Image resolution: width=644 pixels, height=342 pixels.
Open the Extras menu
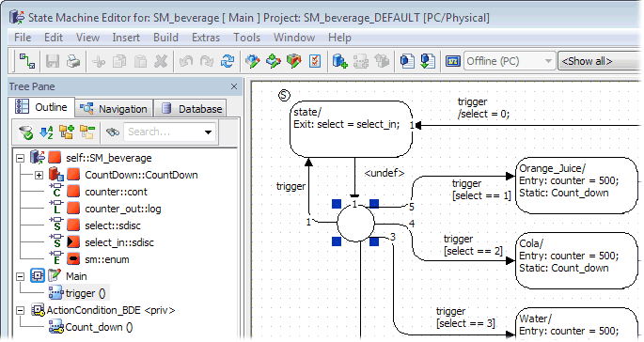pos(206,38)
